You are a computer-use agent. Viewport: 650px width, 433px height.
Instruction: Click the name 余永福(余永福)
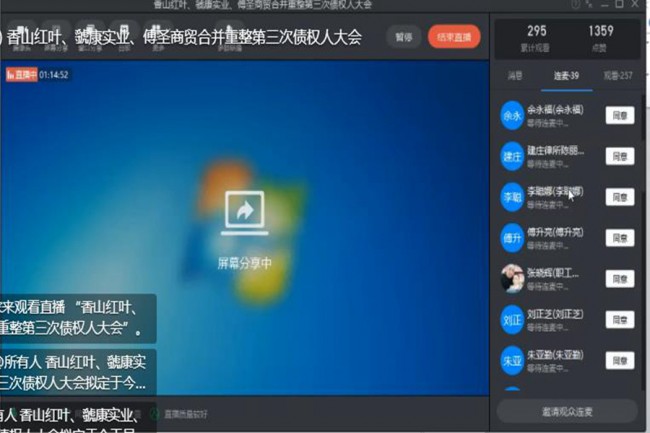(x=555, y=110)
